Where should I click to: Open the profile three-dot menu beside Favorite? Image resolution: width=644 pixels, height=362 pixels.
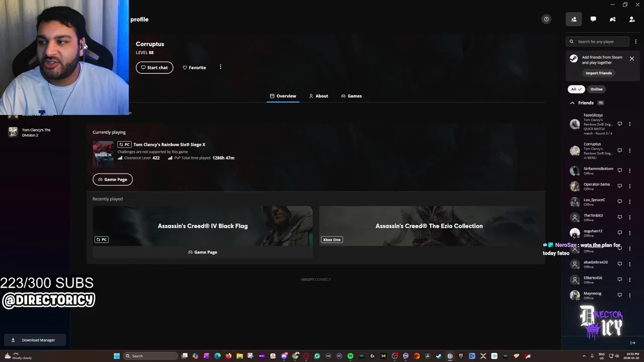coord(220,67)
